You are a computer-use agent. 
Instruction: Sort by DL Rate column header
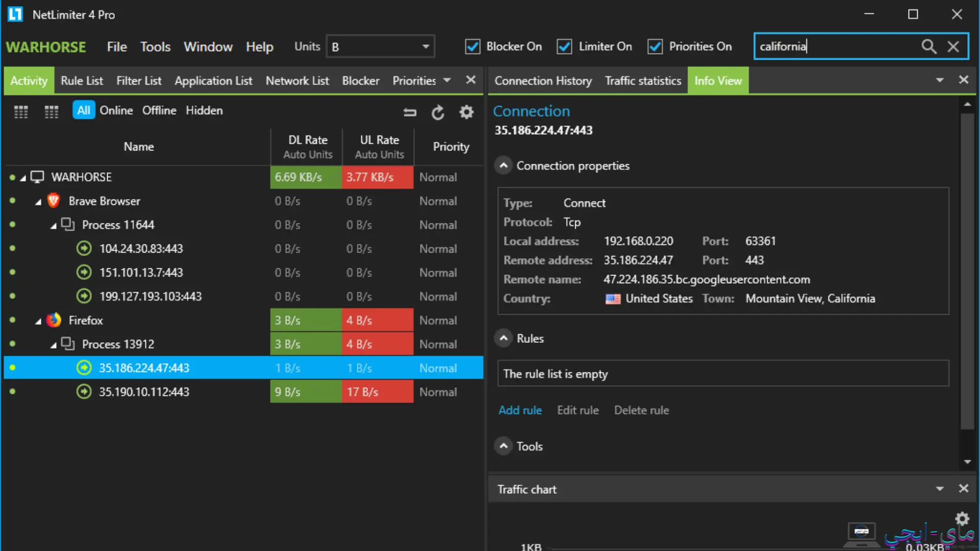306,147
